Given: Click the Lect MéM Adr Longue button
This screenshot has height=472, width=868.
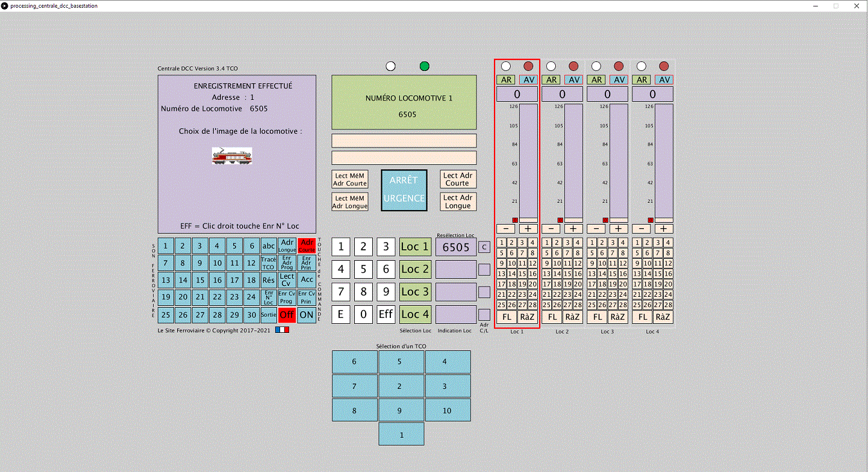Looking at the screenshot, I should tap(350, 202).
